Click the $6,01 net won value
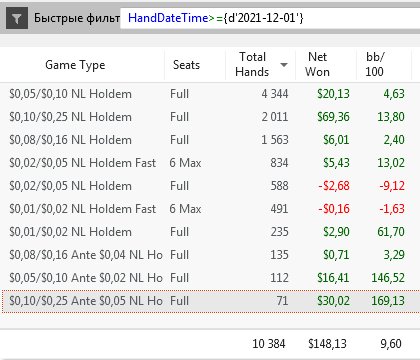The width and height of the screenshot is (420, 360). (336, 140)
